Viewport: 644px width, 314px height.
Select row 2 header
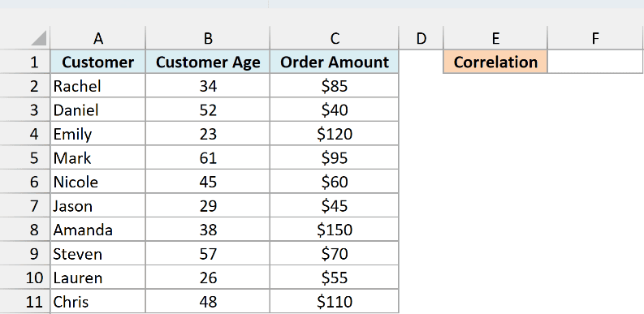(x=25, y=86)
